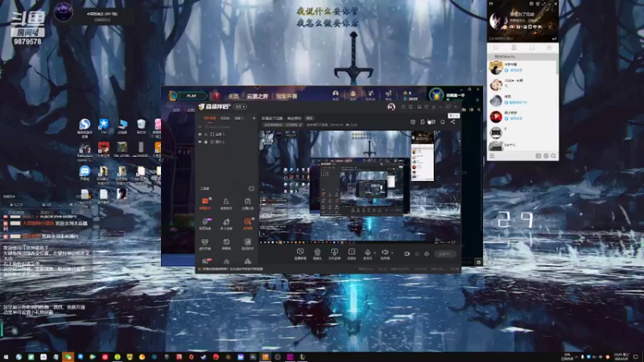Open loot hammer icon in League client header
644x362 pixels.
[370, 94]
